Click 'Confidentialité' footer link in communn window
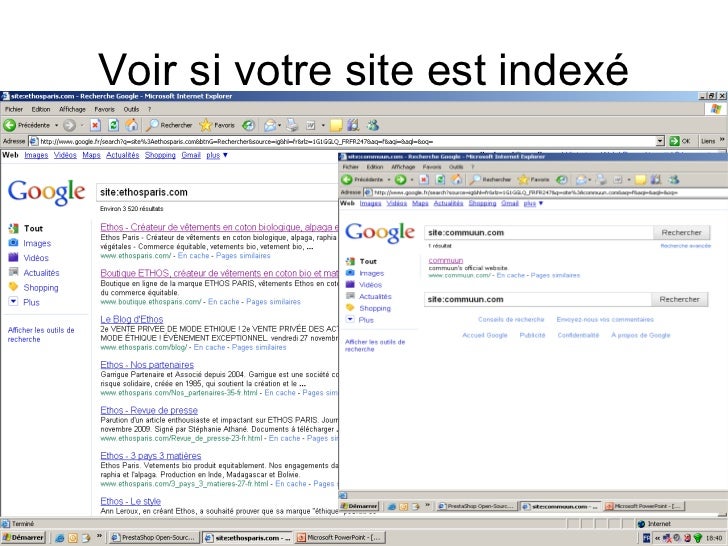Viewport: 728px width, 546px height. pyautogui.click(x=578, y=335)
